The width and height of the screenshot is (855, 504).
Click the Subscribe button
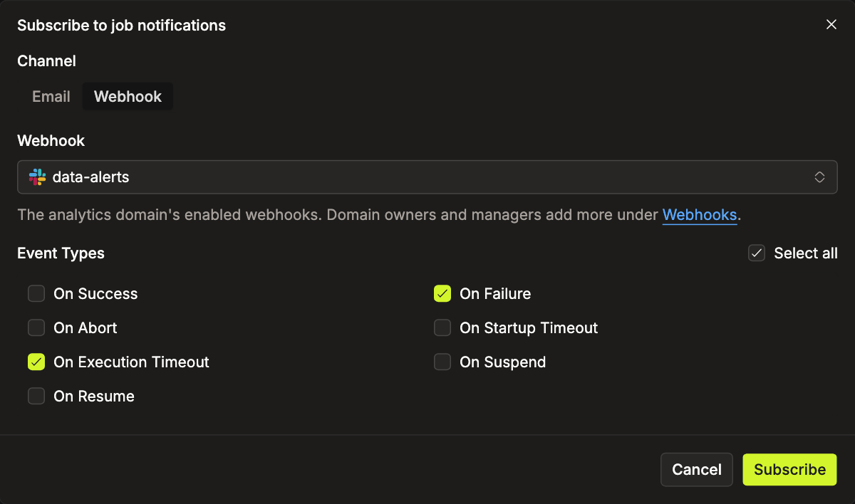[x=789, y=469]
